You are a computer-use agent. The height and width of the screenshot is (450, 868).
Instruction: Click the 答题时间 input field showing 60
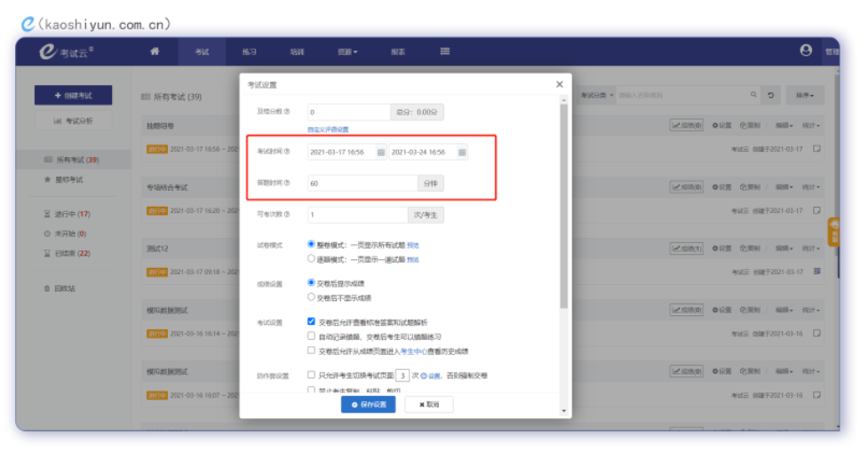[x=362, y=184]
